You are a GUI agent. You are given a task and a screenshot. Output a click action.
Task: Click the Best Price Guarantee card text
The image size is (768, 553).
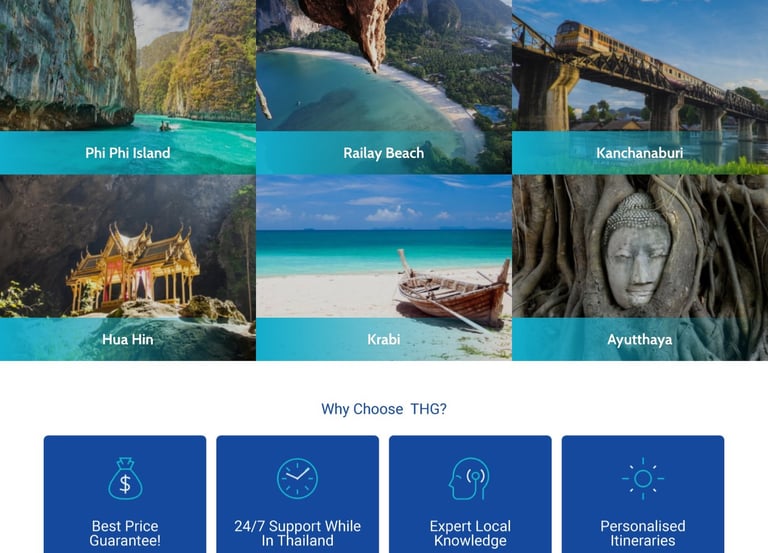coord(125,533)
